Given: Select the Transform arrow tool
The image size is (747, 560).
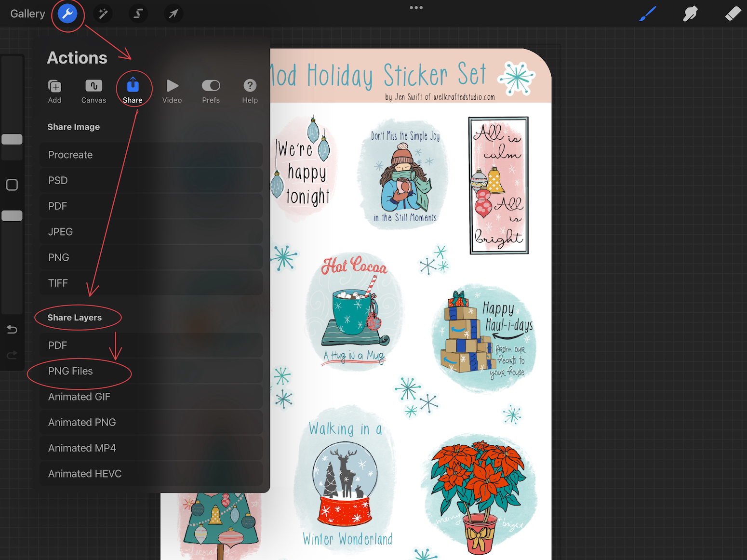Looking at the screenshot, I should pyautogui.click(x=173, y=13).
